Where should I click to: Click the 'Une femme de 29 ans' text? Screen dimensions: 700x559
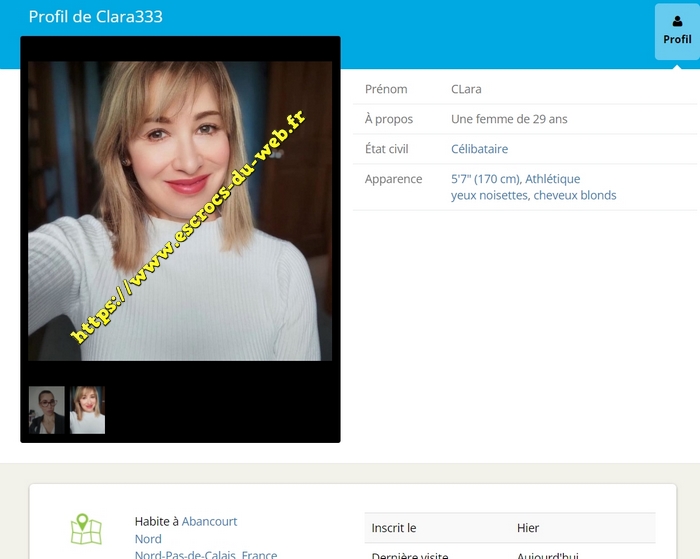509,119
